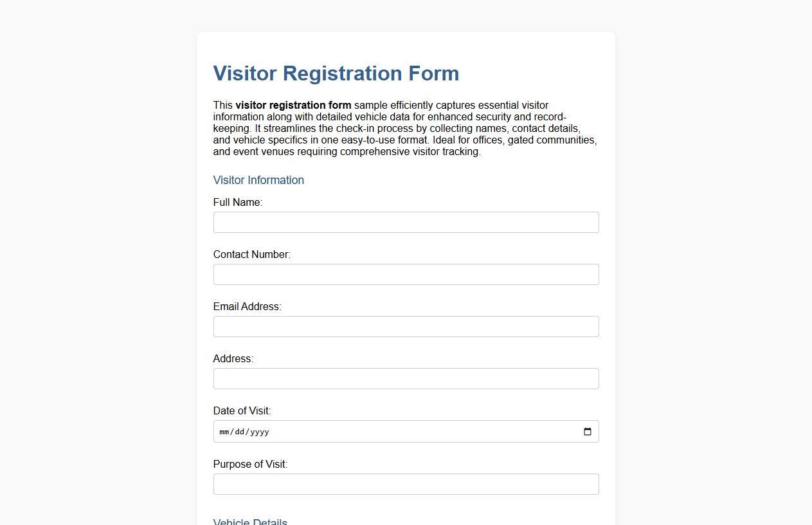The height and width of the screenshot is (525, 812).
Task: Click the day segment in the date input
Action: tap(239, 432)
